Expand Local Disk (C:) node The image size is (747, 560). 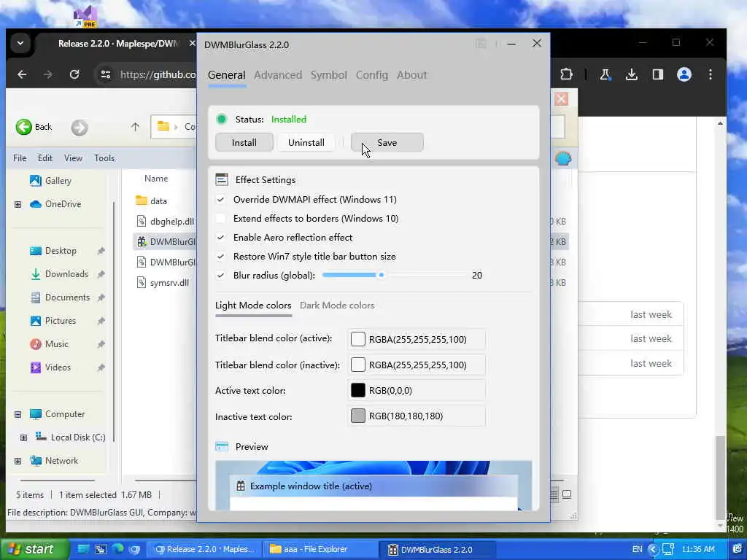[23, 437]
